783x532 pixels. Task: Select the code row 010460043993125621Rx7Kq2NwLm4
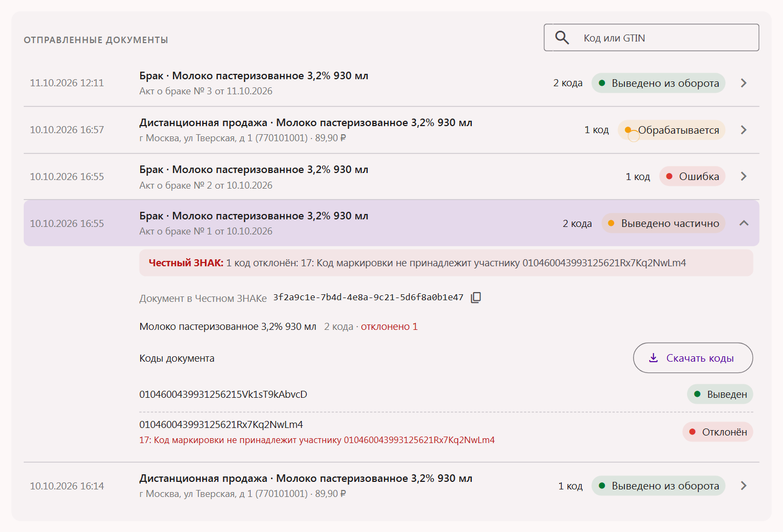click(x=221, y=425)
